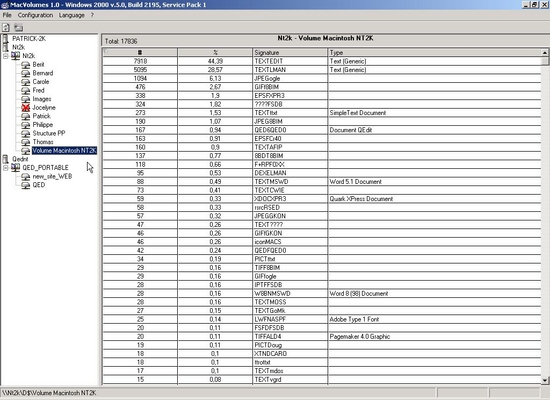Click the 5095 count cell
The width and height of the screenshot is (550, 400).
(x=140, y=69)
